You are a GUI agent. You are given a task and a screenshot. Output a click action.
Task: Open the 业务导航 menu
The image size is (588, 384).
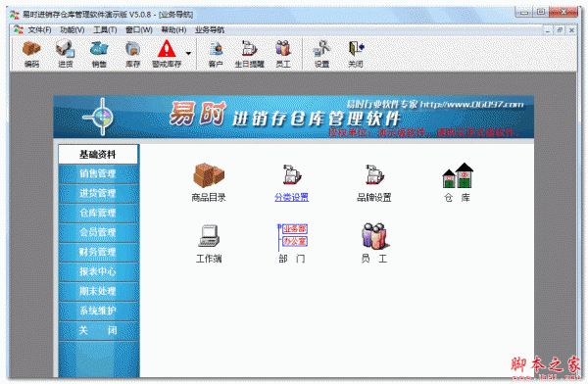[x=210, y=30]
